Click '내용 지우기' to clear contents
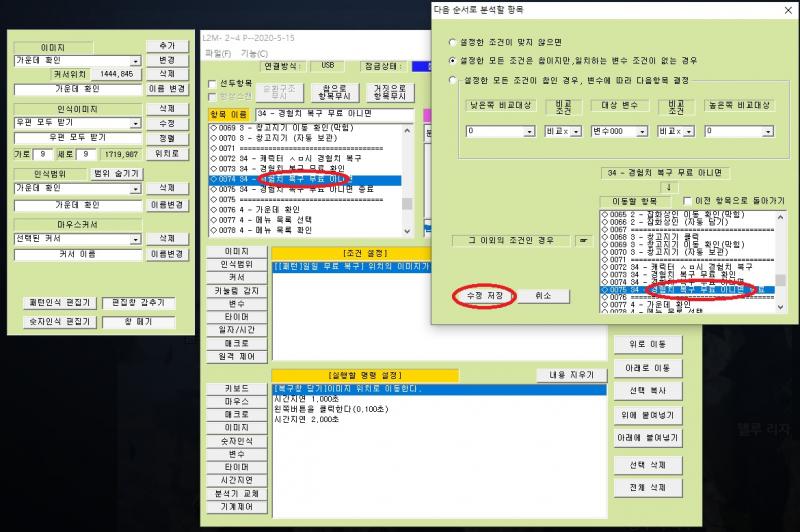The width and height of the screenshot is (800, 532). point(571,375)
